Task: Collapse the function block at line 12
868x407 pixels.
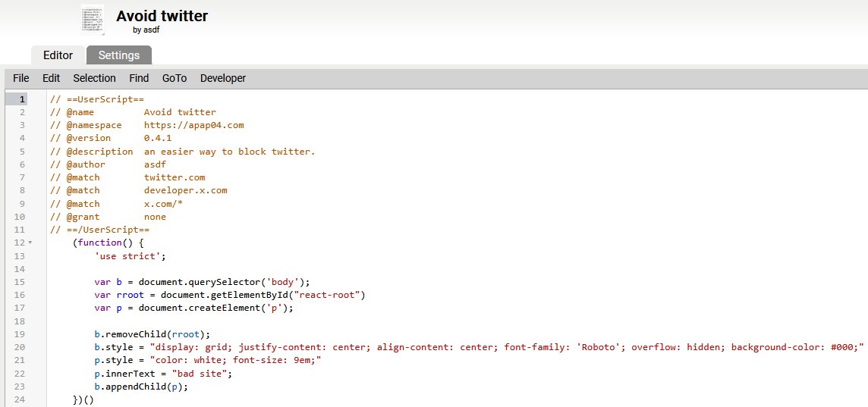Action: [x=30, y=243]
